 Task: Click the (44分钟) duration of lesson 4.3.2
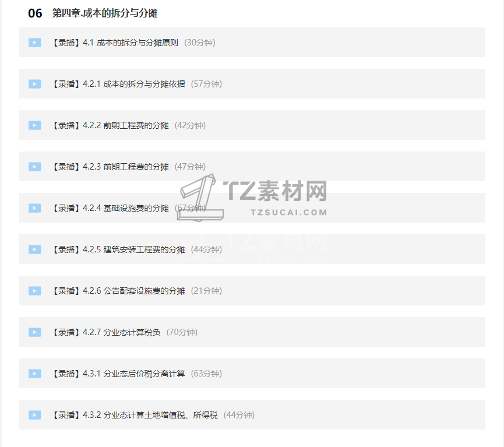(239, 415)
